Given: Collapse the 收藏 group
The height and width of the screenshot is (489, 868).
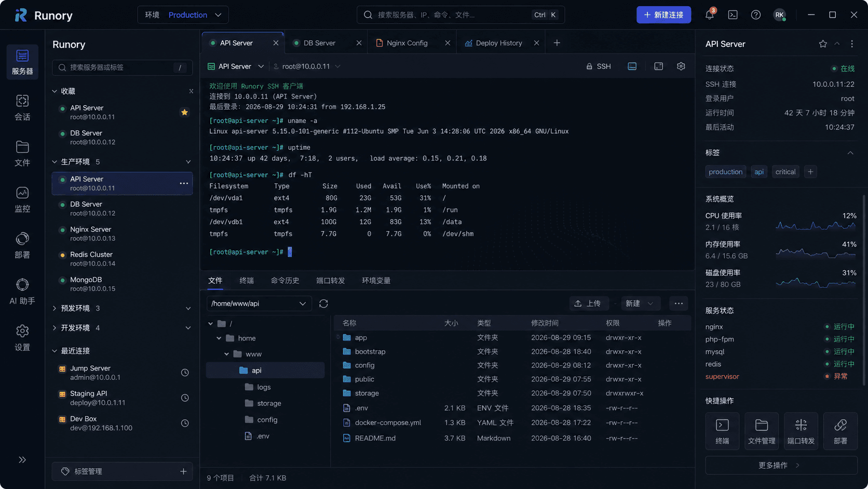Looking at the screenshot, I should coord(55,91).
